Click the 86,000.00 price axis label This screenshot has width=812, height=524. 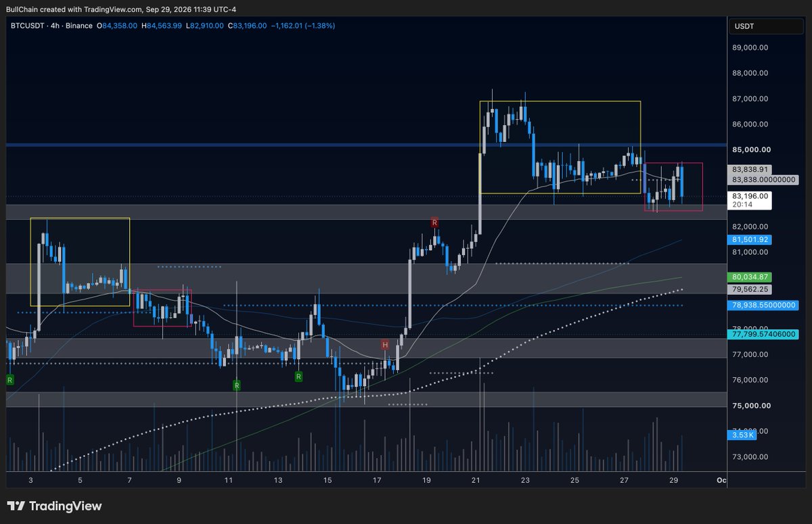(x=750, y=124)
